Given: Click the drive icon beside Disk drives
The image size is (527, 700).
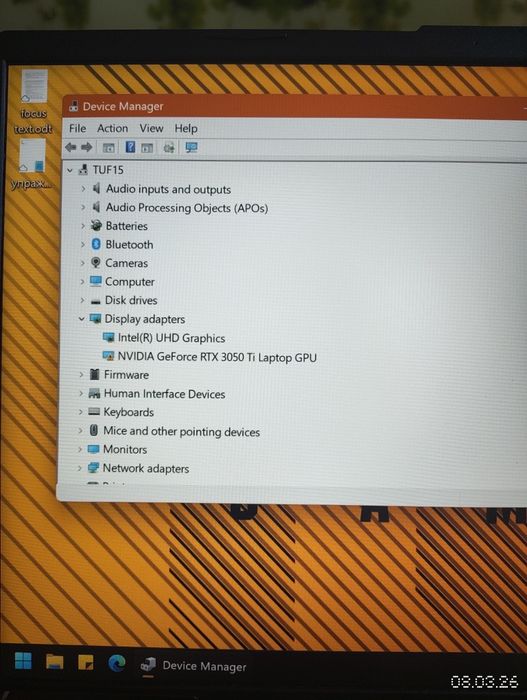Looking at the screenshot, I should click(95, 301).
